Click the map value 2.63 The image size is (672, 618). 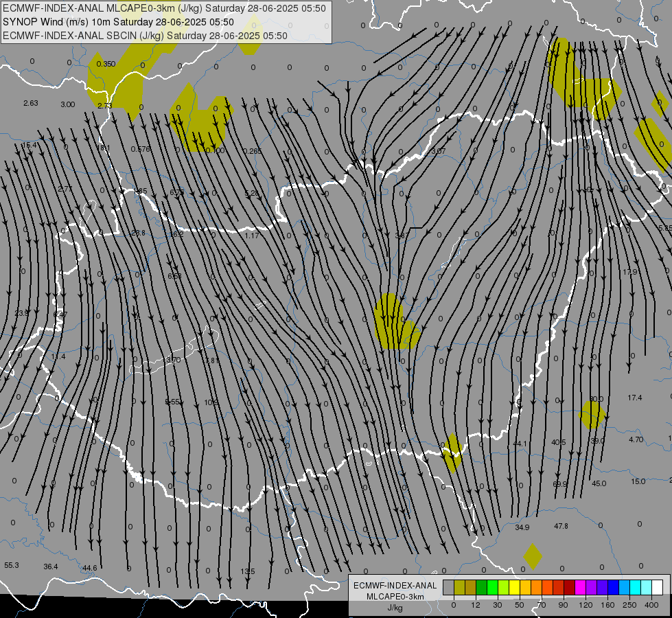click(x=31, y=103)
